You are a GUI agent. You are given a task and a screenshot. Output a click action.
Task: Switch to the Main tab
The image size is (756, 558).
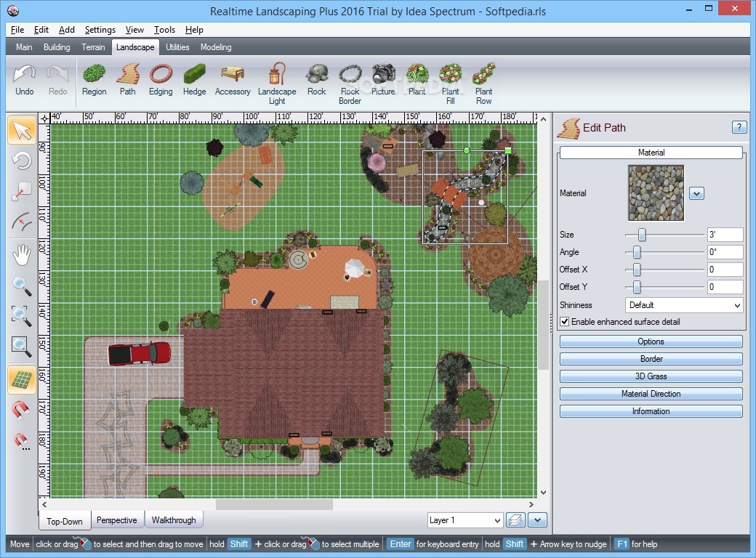coord(24,47)
